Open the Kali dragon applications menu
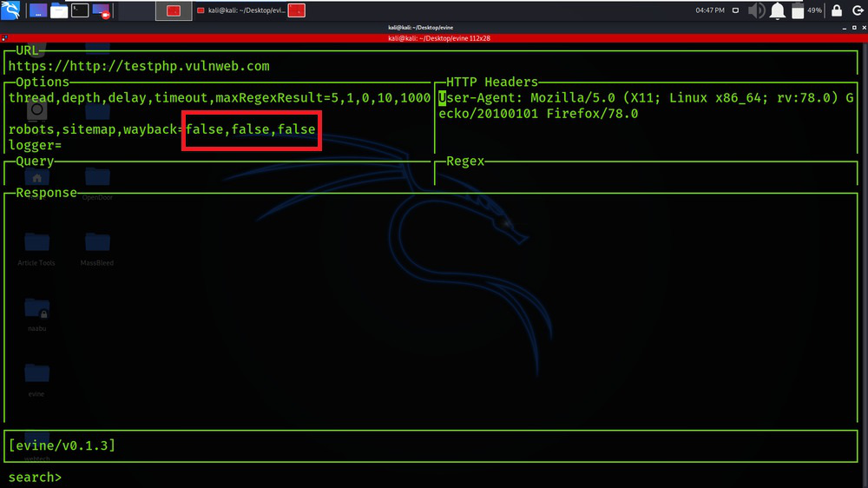Viewport: 868px width, 488px height. coord(10,10)
